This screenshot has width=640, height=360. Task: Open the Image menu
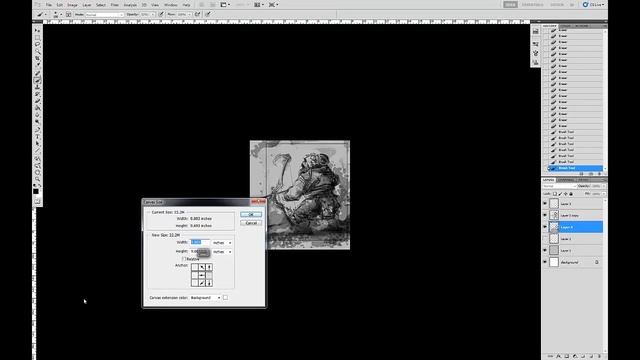click(72, 5)
